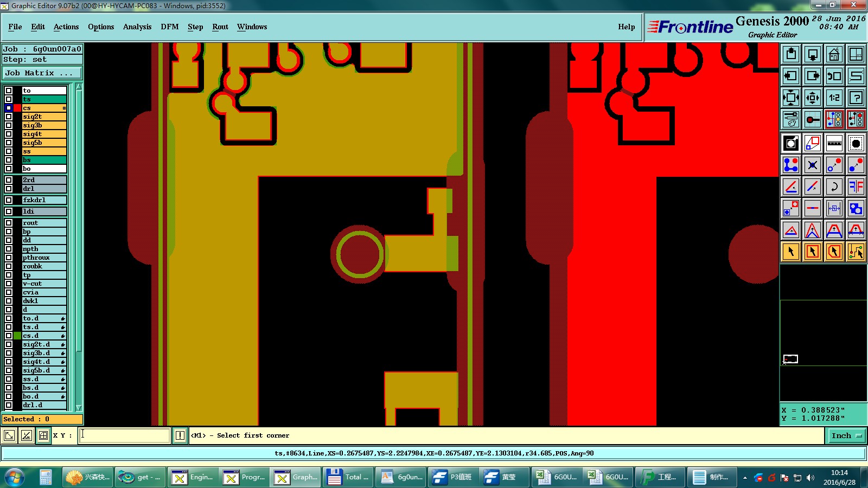Image resolution: width=868 pixels, height=488 pixels.
Task: Click the exclamation mark button in command bar
Action: [180, 435]
